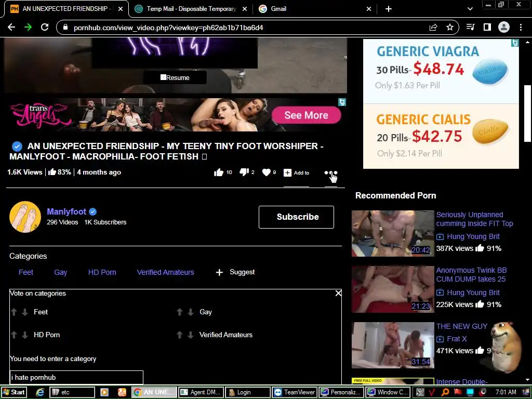Downvote the HD Porn category in vote panel
This screenshot has width=532, height=399.
[x=25, y=335]
